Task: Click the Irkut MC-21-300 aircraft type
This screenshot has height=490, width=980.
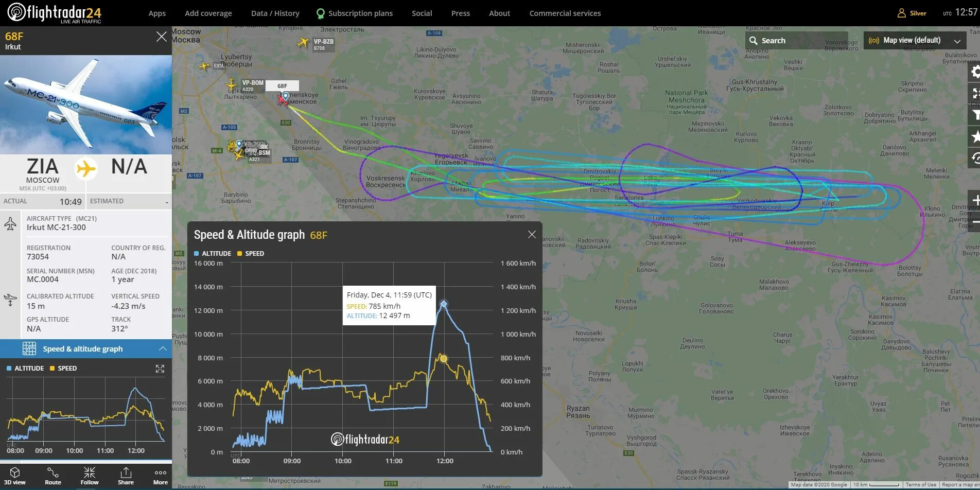Action: [x=56, y=227]
